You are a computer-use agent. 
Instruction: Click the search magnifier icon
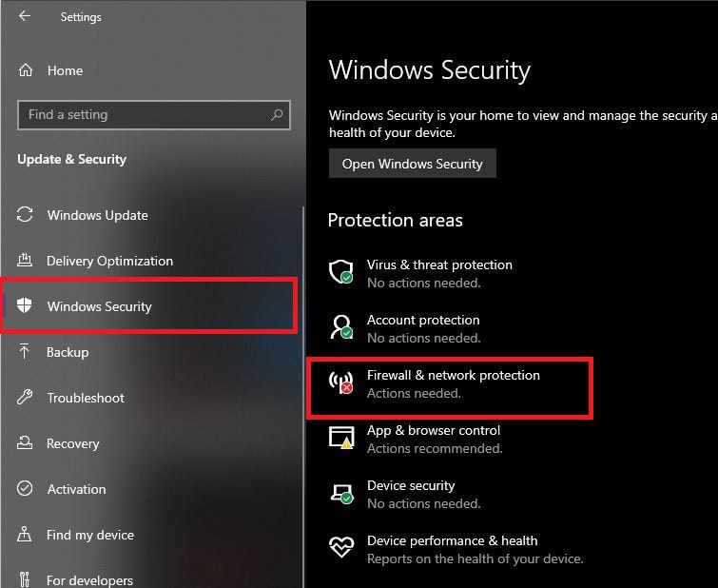(277, 115)
